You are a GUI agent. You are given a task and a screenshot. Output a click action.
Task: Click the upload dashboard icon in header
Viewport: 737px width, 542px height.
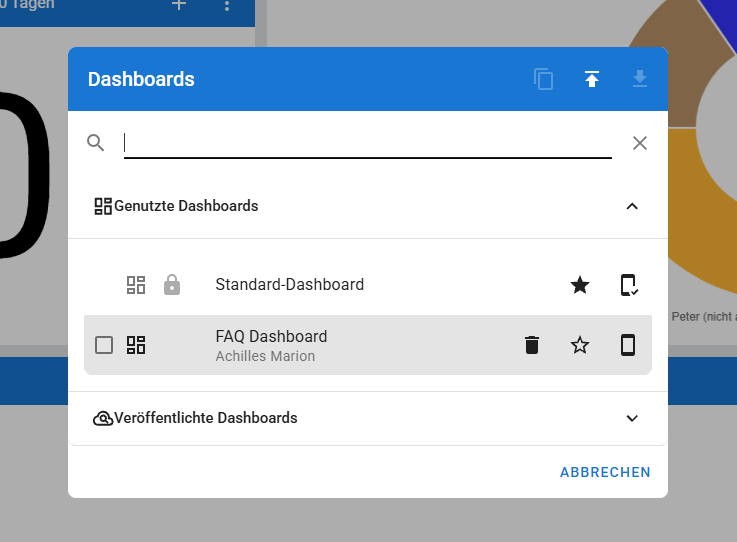(592, 79)
